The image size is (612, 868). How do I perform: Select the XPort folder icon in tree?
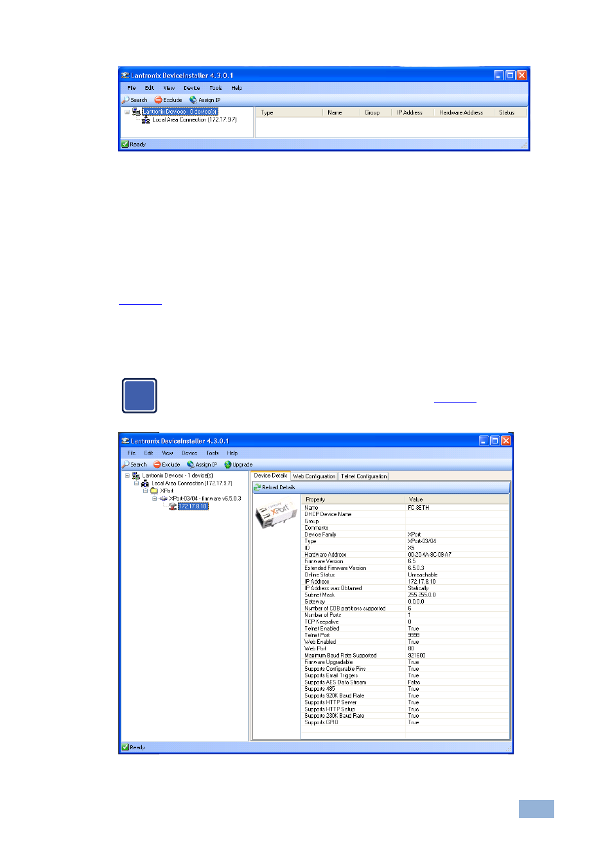point(154,491)
